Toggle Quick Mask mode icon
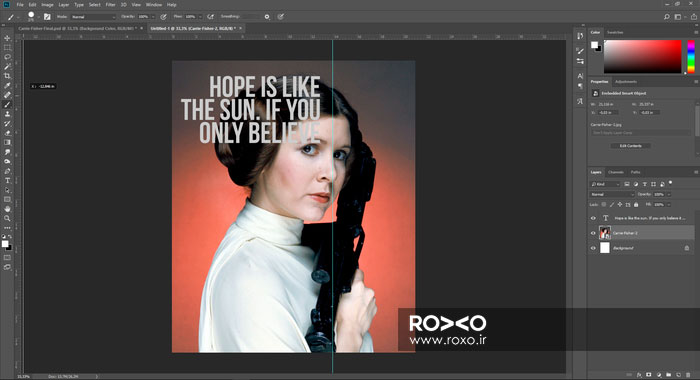Viewport: 700px width, 380px height. 7,258
